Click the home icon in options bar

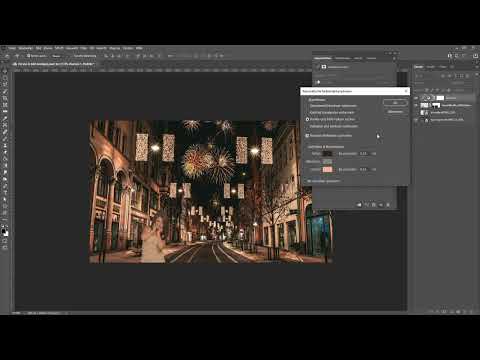(6, 56)
